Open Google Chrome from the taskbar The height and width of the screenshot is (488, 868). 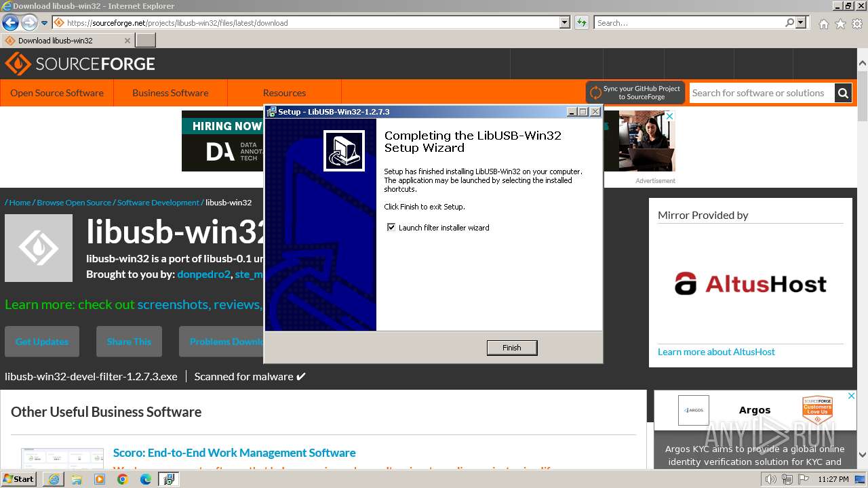[x=123, y=479]
